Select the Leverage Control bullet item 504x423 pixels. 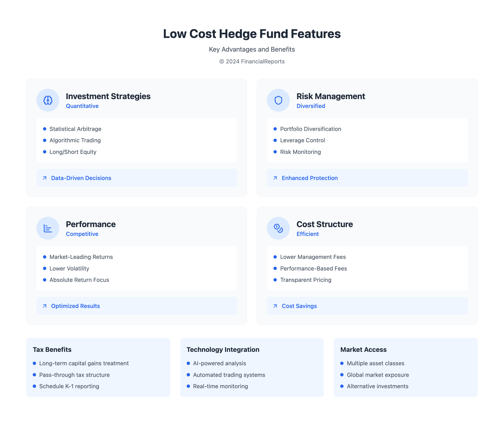coord(302,140)
